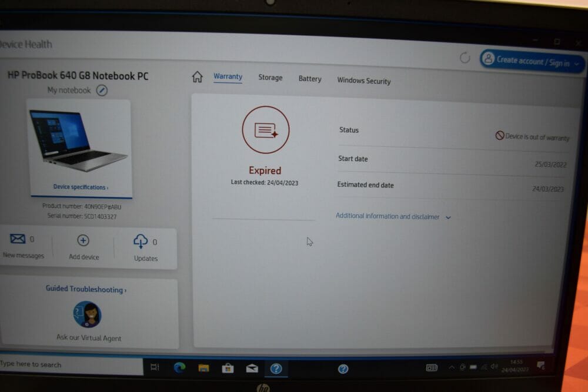Refresh the warranty status with the reload icon
Viewport: 588px width, 392px height.
click(x=465, y=58)
